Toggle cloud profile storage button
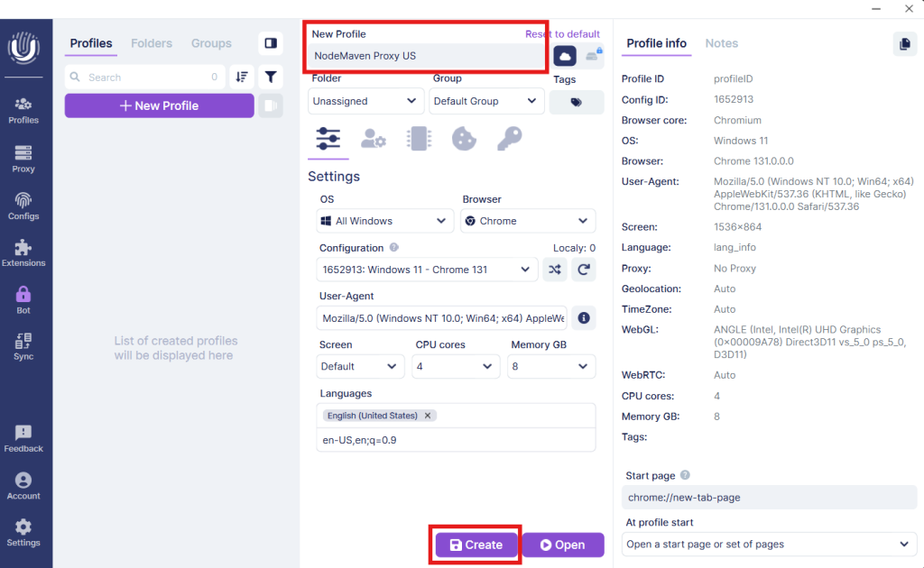924x568 pixels. [x=565, y=56]
